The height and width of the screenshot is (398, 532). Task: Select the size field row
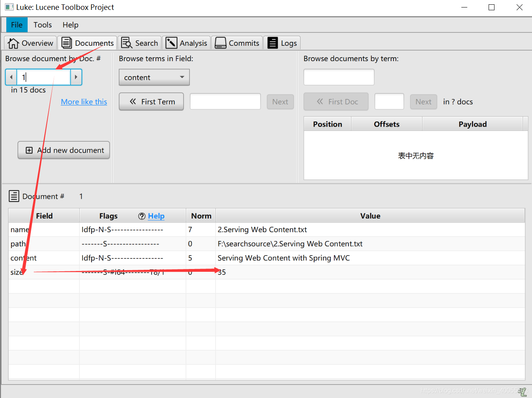tap(267, 272)
